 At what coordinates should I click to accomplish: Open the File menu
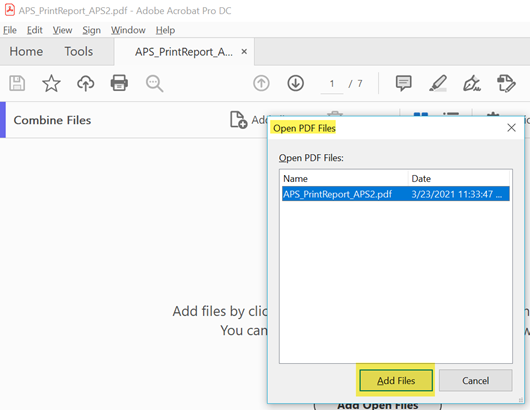coord(10,30)
